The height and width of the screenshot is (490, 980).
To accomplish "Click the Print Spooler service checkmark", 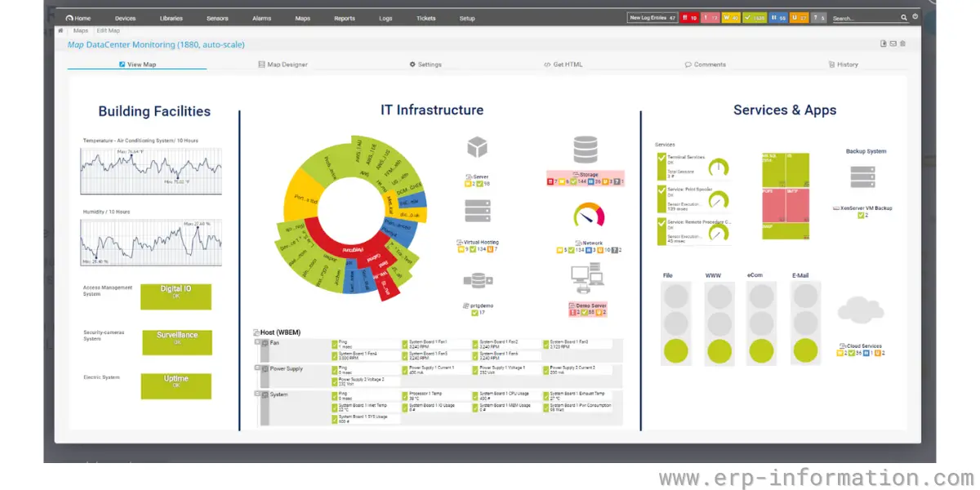I will [661, 196].
